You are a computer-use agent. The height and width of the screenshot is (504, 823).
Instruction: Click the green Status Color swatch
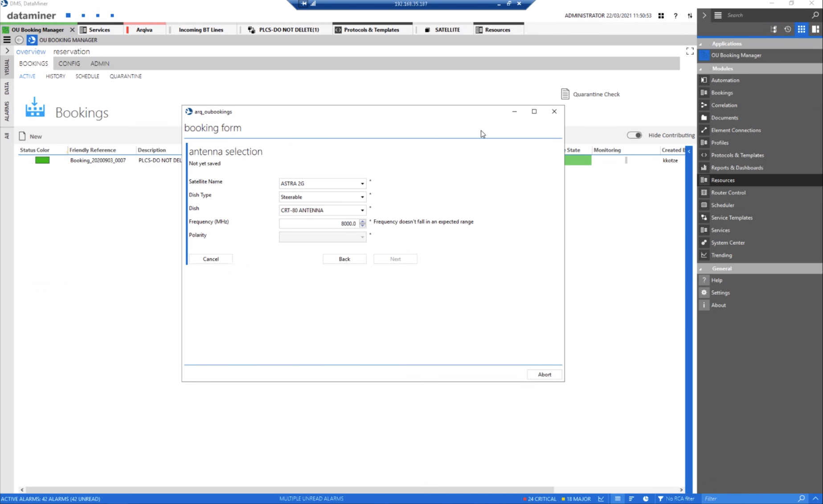pos(42,160)
